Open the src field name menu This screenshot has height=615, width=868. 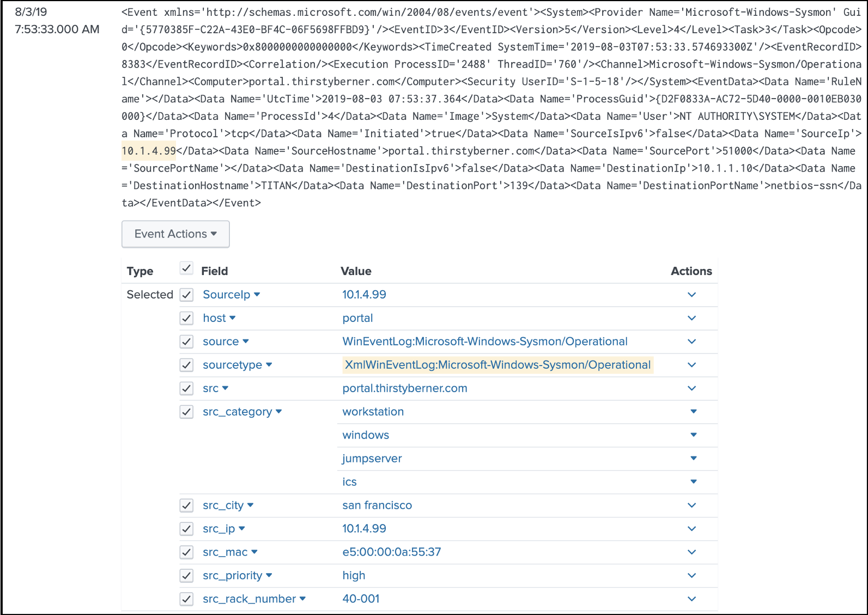(215, 388)
